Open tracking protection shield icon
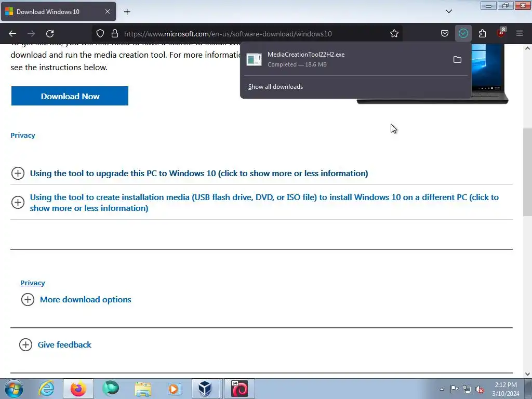 [100, 33]
